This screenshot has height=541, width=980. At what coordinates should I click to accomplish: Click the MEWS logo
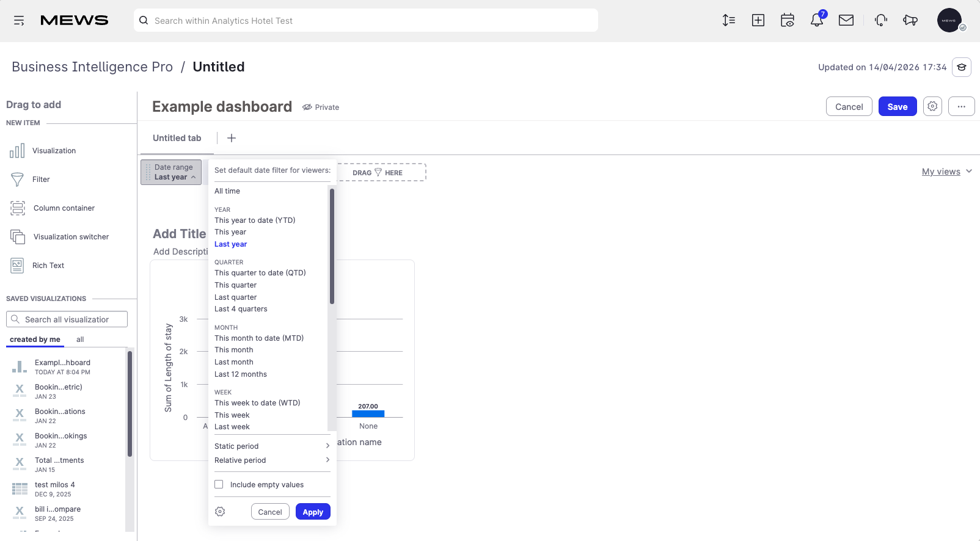(x=74, y=20)
